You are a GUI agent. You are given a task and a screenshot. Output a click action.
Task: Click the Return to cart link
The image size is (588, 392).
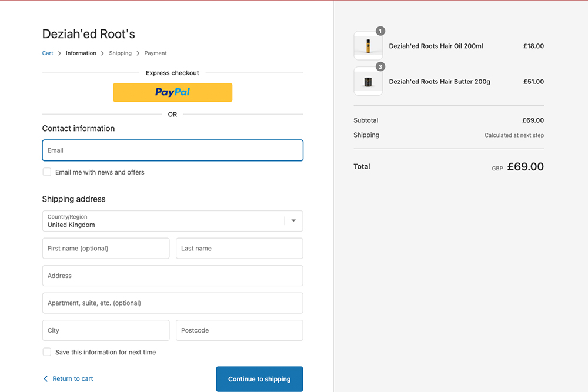click(x=73, y=379)
